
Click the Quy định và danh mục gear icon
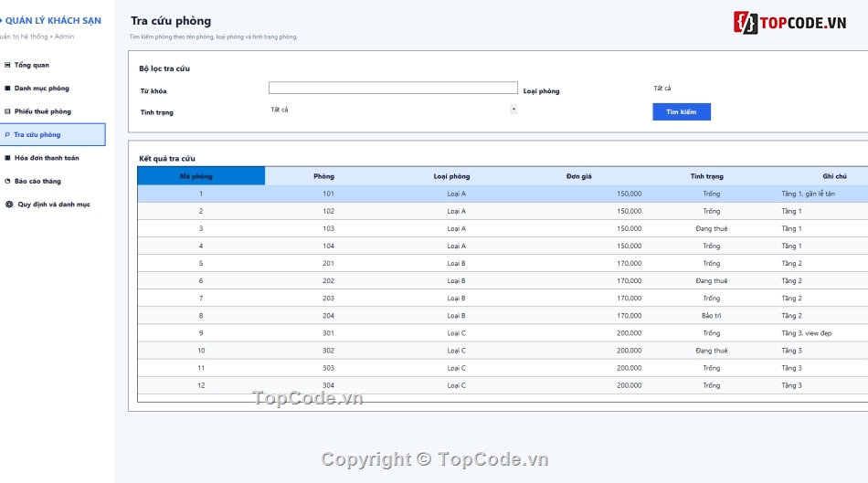pyautogui.click(x=9, y=205)
